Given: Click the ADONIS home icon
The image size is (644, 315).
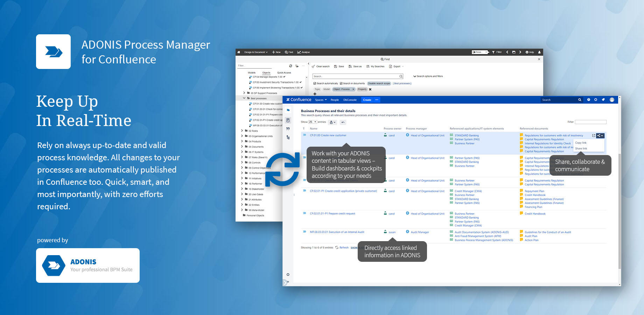Looking at the screenshot, I should [239, 52].
